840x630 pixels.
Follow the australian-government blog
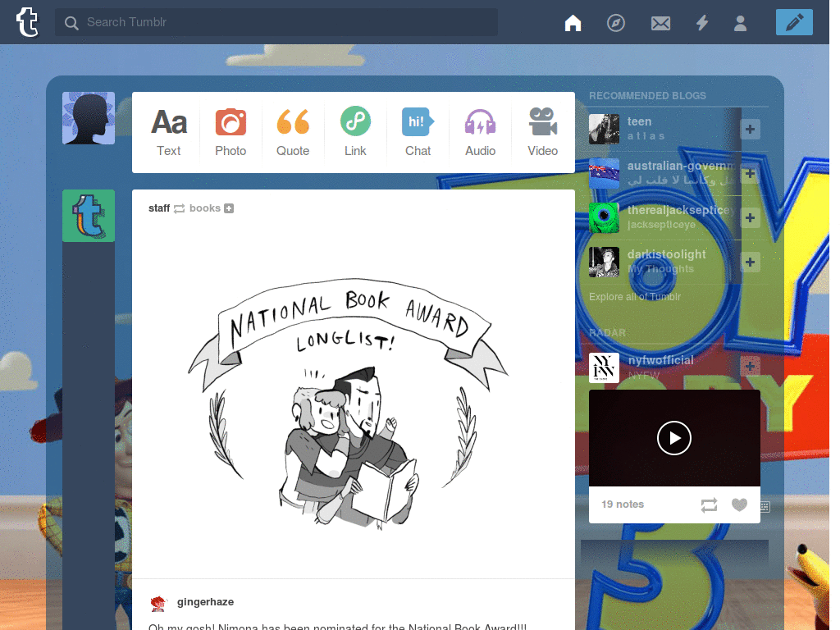(750, 174)
